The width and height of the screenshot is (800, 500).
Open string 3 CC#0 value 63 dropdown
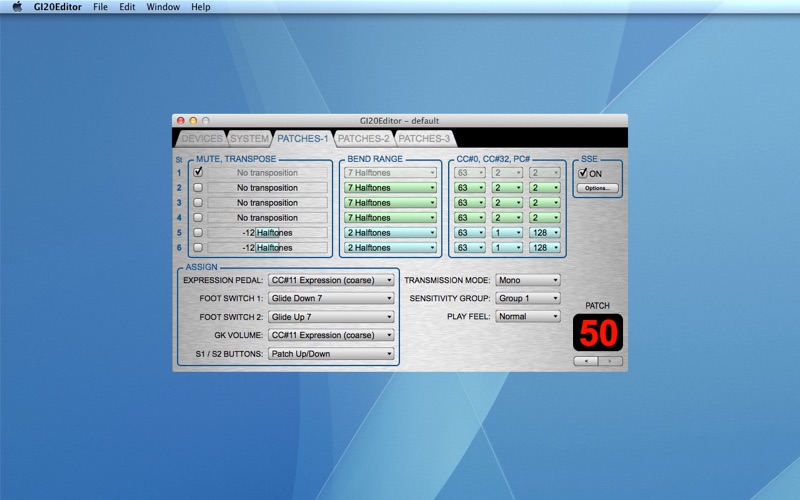coord(469,203)
